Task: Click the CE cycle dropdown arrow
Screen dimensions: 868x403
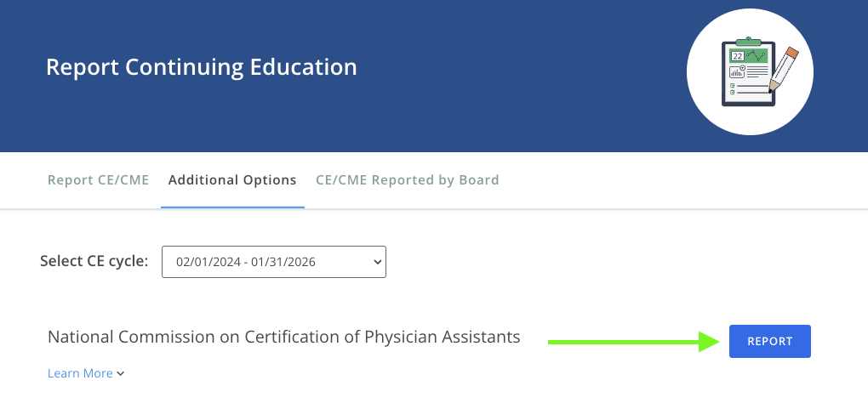Action: pos(378,262)
